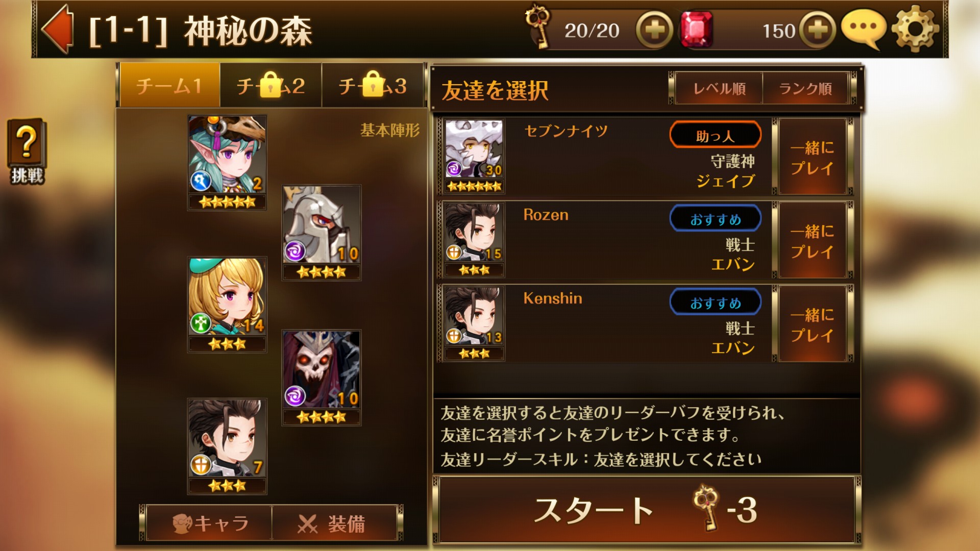Viewport: 980px width, 551px height.
Task: Sort friends by ランク順
Action: tap(805, 88)
